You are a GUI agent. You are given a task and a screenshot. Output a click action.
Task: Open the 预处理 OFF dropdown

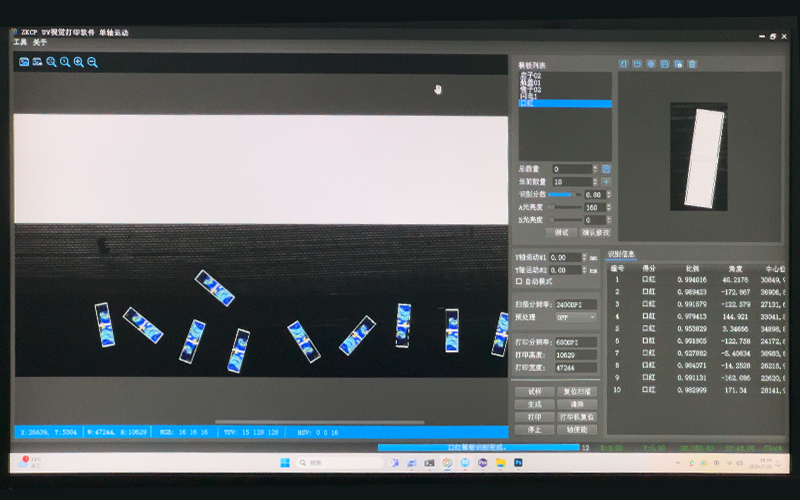576,317
